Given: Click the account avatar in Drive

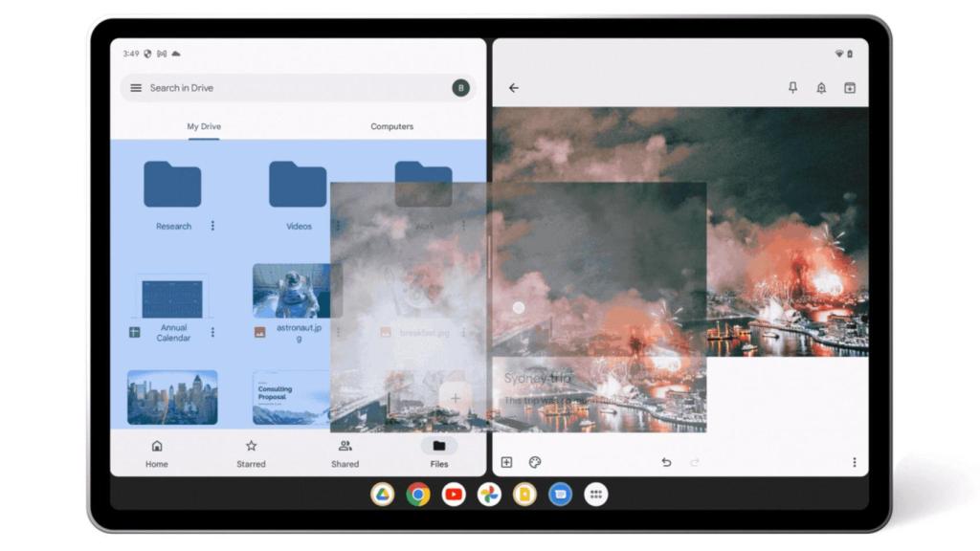Looking at the screenshot, I should (460, 88).
